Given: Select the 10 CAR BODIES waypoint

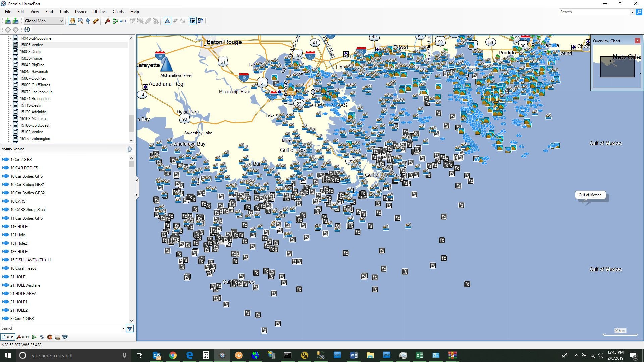Looking at the screenshot, I should [24, 168].
